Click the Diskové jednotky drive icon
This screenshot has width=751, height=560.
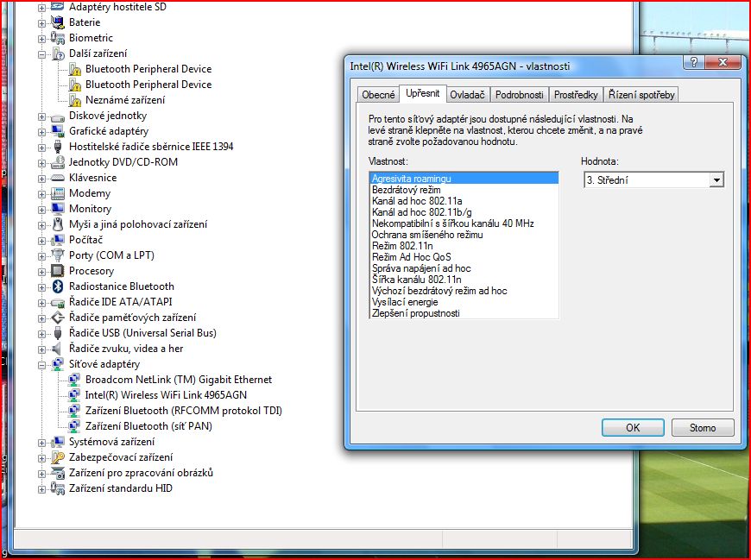click(x=58, y=116)
